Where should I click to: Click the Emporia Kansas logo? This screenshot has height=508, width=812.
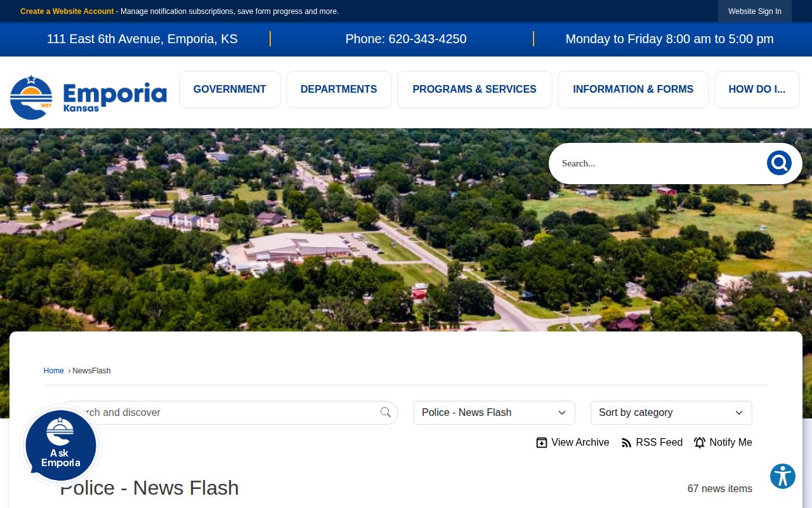(x=88, y=97)
